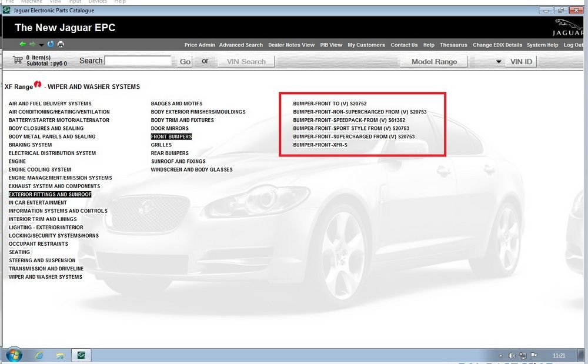Click the red info icon beside XF Range
Screen dimensions: 588x364
[x=38, y=85]
